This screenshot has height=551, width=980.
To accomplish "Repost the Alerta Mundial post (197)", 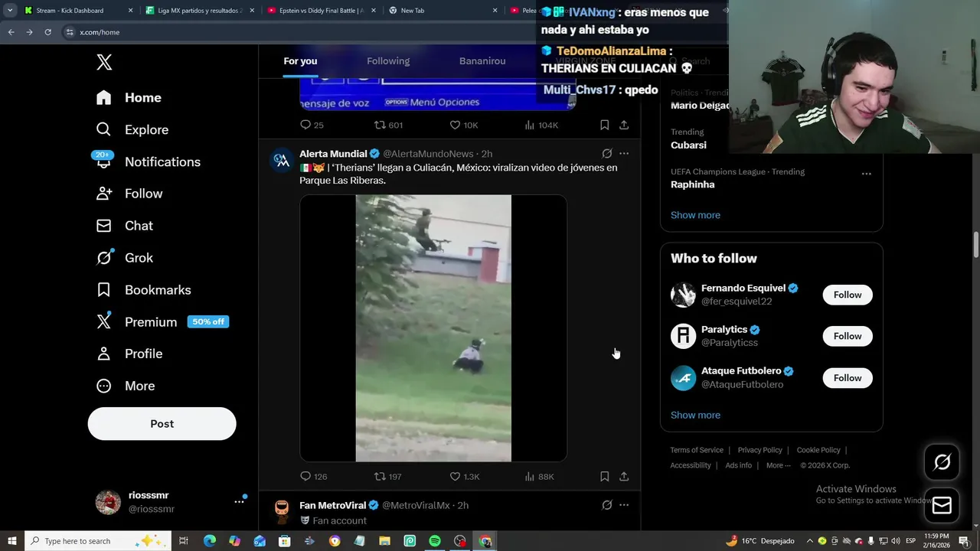I will [x=387, y=476].
